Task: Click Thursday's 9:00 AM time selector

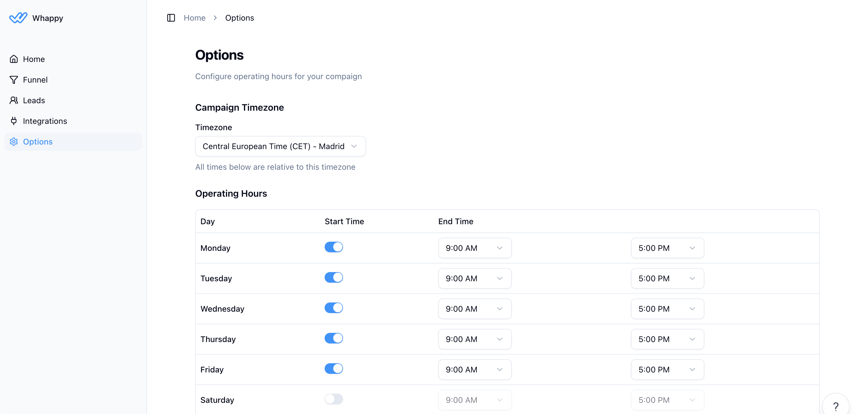Action: (474, 339)
